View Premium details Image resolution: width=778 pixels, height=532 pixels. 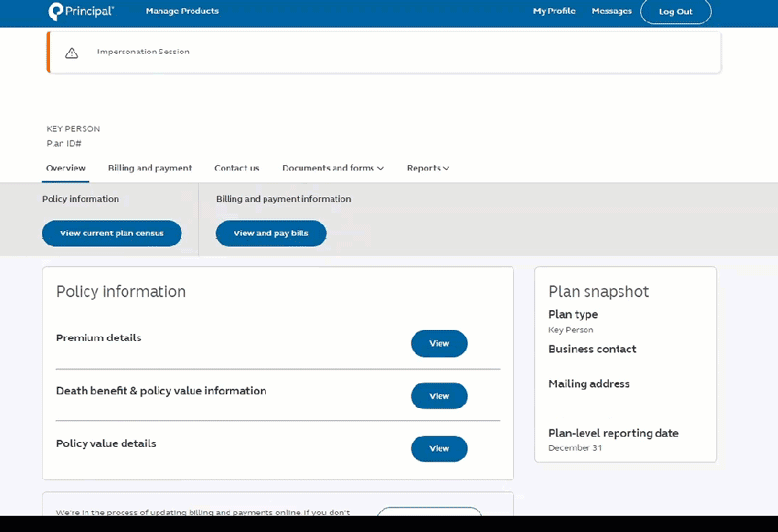[439, 343]
